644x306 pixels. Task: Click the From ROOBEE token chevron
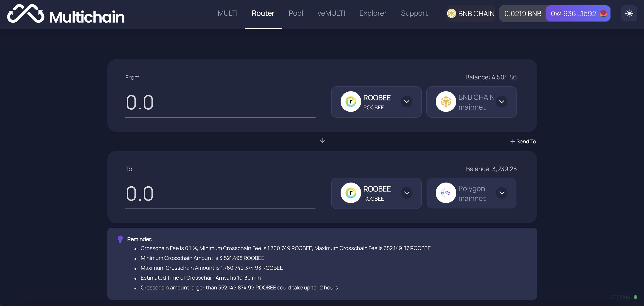pos(407,102)
